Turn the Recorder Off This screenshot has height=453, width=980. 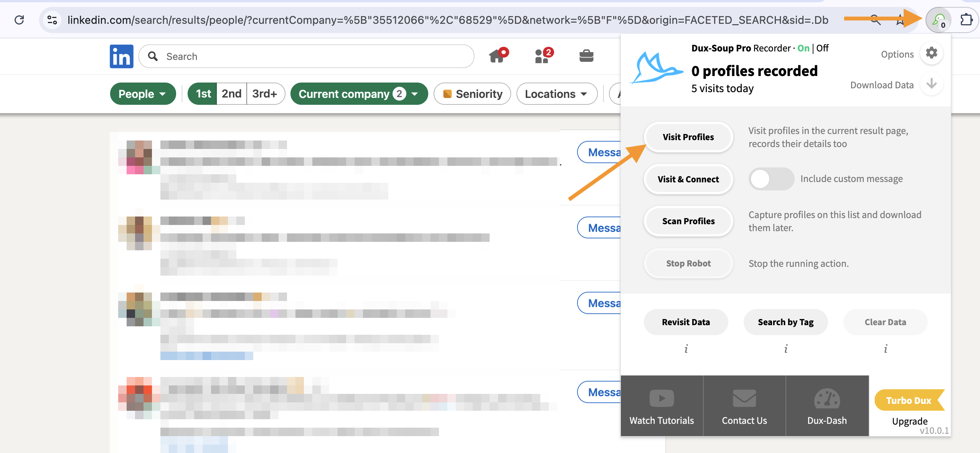click(x=822, y=48)
